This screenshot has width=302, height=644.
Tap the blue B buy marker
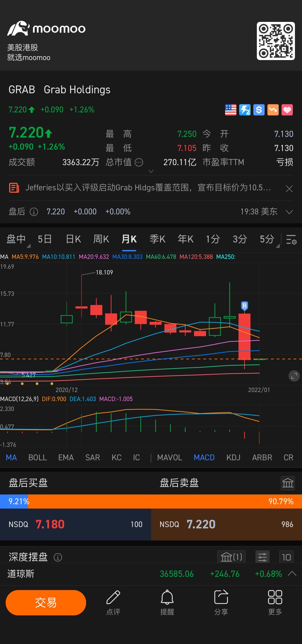click(244, 306)
